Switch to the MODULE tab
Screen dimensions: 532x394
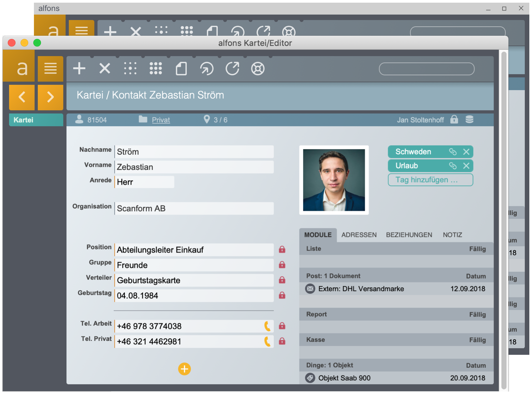[x=318, y=235]
